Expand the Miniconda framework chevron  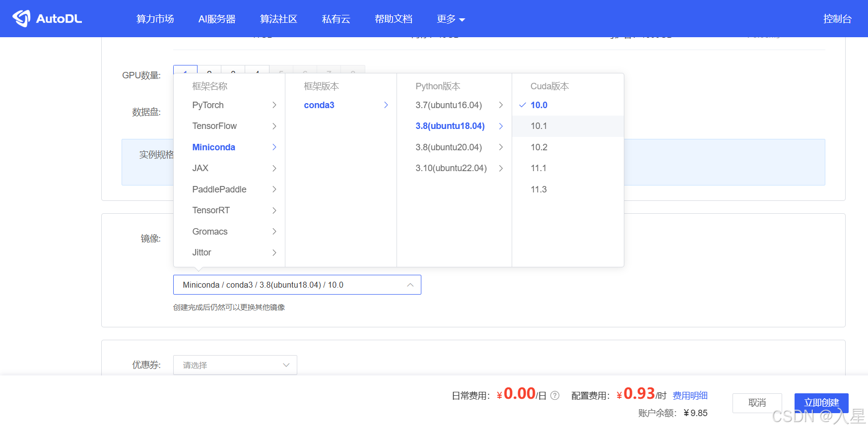[274, 147]
